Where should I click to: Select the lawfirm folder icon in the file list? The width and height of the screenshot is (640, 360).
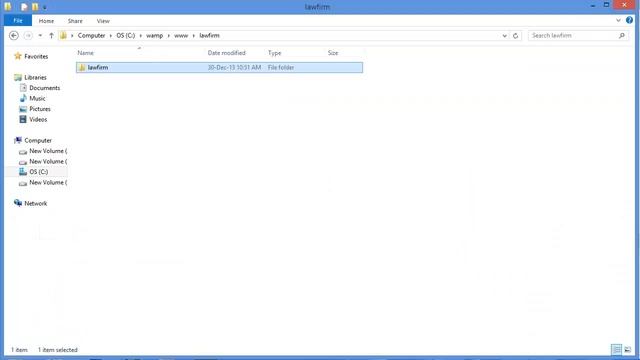(82, 67)
